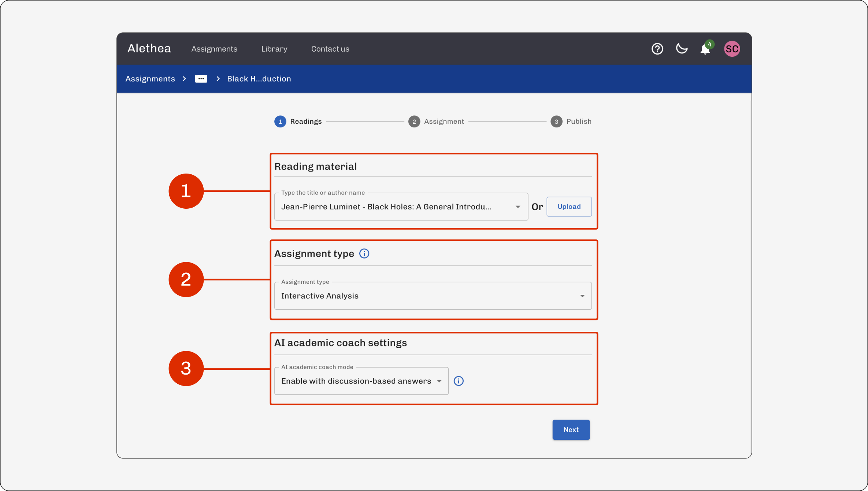Open the Library nav menu item
The width and height of the screenshot is (868, 491).
pyautogui.click(x=274, y=49)
